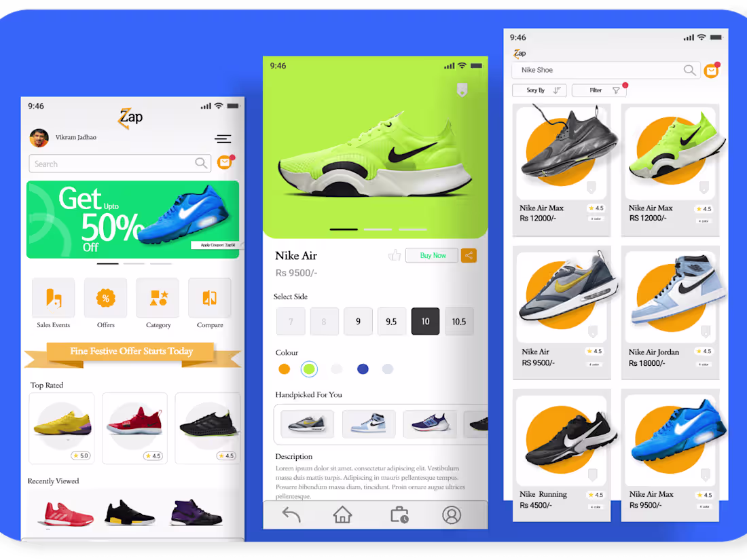Bookmark the Nike Running card

pyautogui.click(x=593, y=474)
